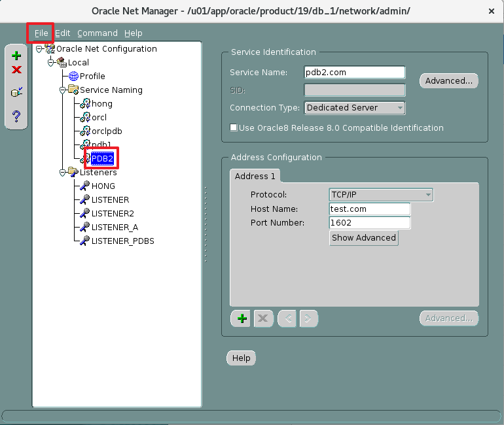The height and width of the screenshot is (425, 504).
Task: Click the Service Name input field
Action: coord(355,72)
